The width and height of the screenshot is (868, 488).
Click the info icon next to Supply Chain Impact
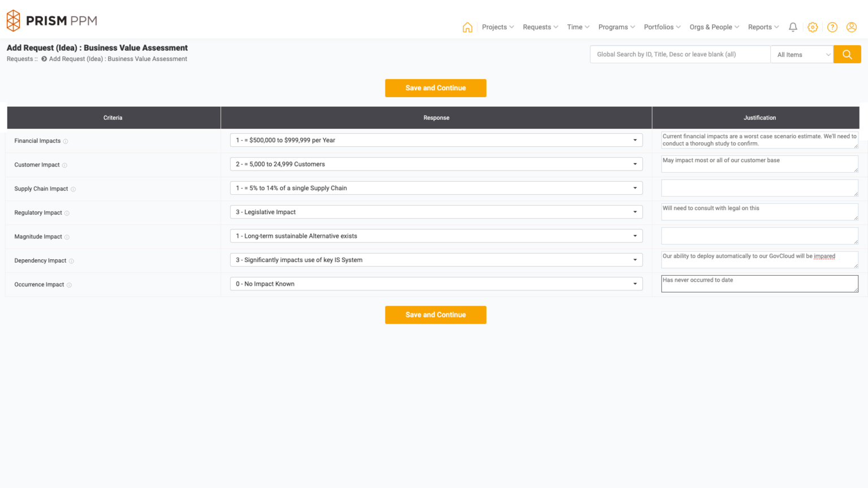(x=74, y=189)
